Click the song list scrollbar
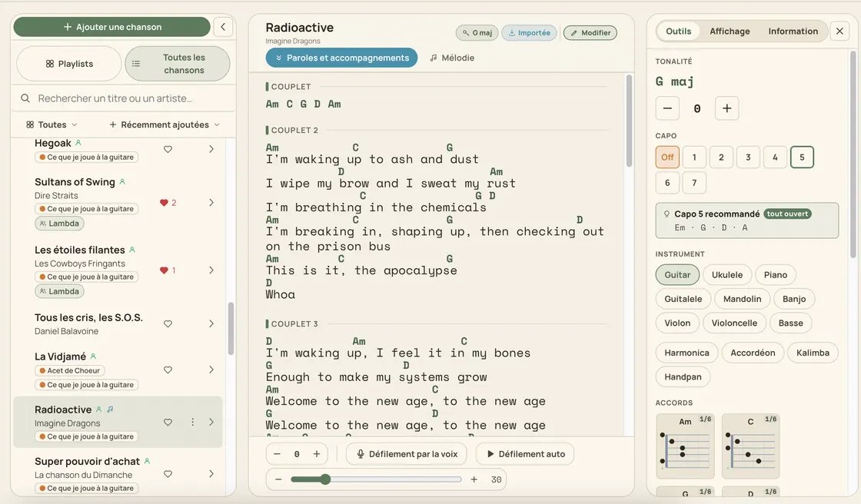 click(231, 328)
